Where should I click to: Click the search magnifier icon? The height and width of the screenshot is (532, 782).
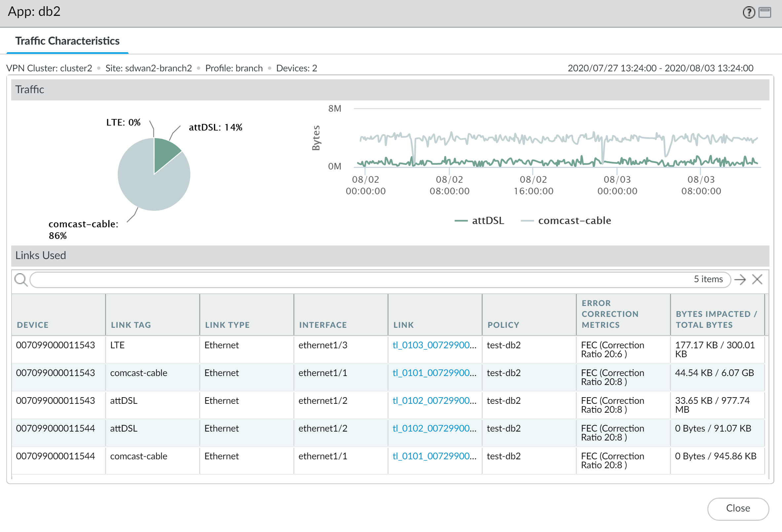(x=21, y=280)
